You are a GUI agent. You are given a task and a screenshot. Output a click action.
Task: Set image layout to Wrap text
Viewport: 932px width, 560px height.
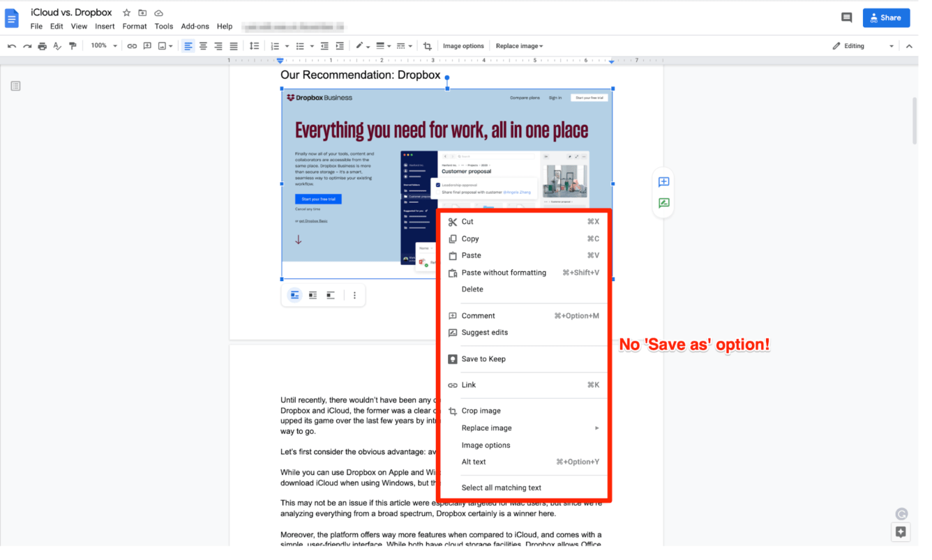[313, 295]
